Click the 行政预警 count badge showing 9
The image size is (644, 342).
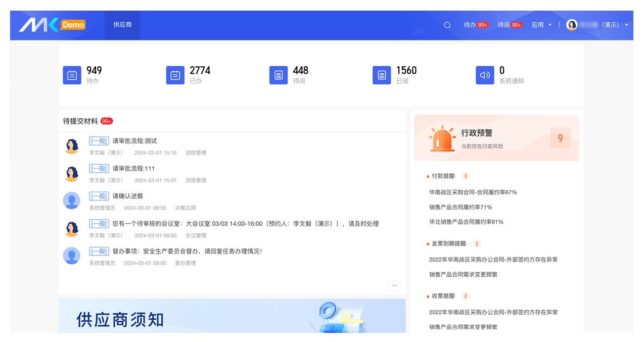560,138
